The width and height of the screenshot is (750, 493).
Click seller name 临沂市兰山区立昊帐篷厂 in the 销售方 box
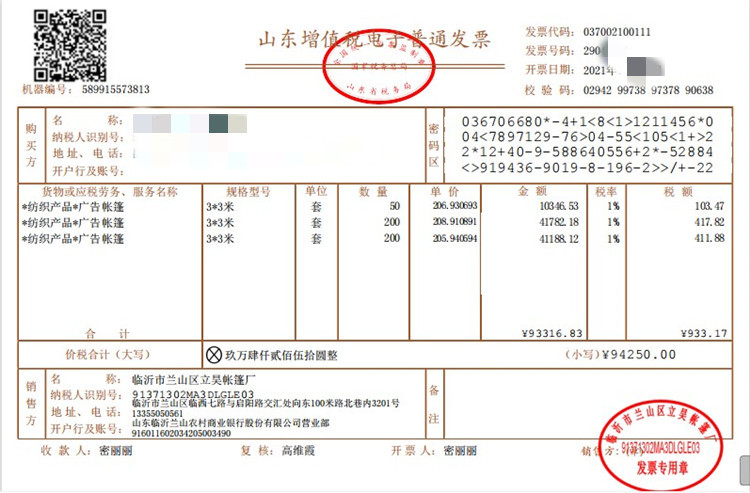194,380
